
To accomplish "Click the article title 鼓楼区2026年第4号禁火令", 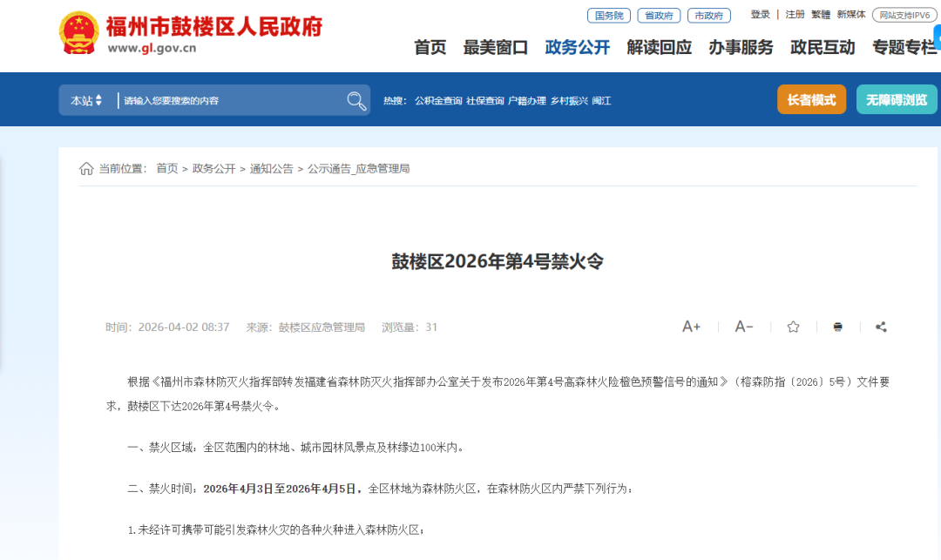I will tap(498, 261).
